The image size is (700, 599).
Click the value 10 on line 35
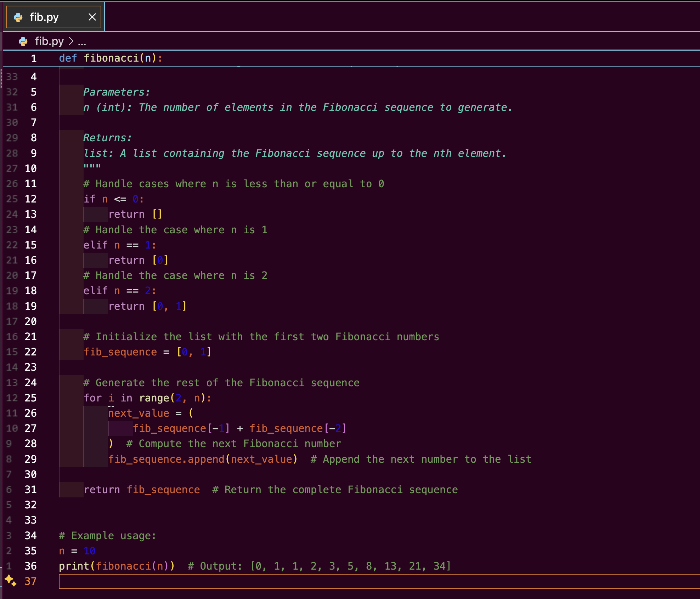tap(89, 551)
